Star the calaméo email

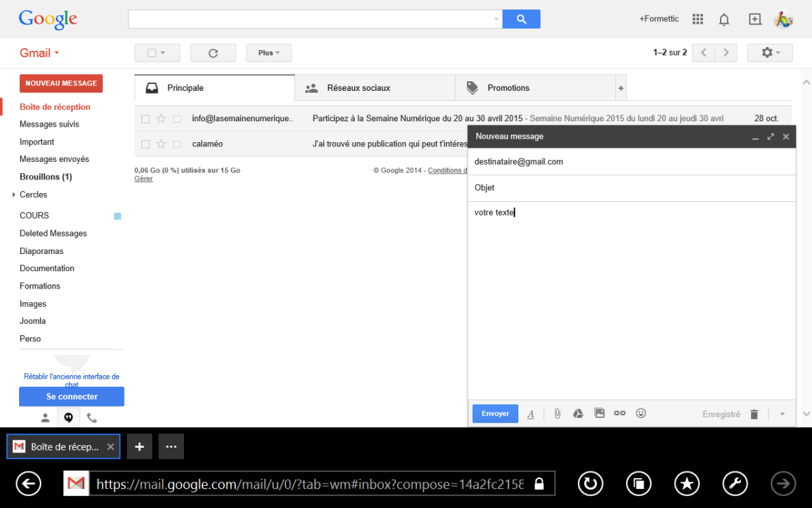pos(161,144)
